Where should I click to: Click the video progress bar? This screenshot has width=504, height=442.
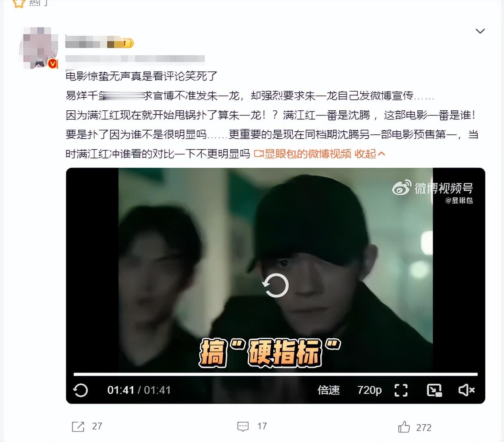tap(275, 374)
